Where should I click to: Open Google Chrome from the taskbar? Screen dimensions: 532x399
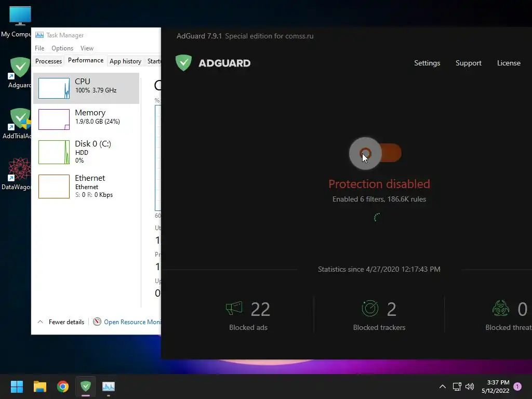(63, 387)
